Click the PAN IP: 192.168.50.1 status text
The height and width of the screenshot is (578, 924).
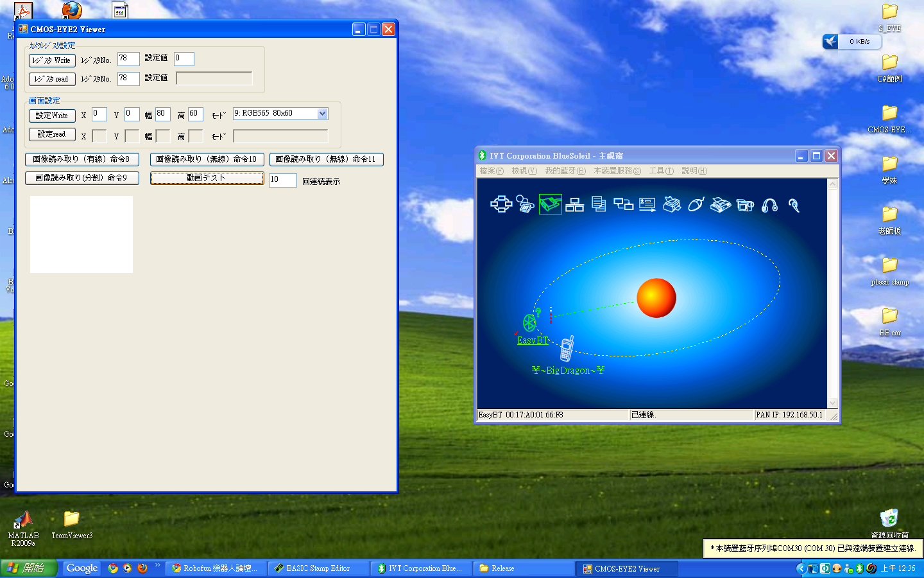coord(789,415)
